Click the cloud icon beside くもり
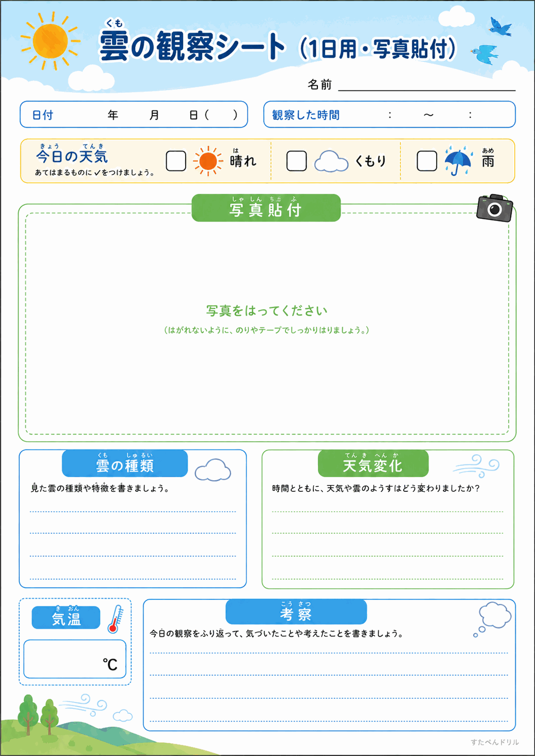This screenshot has height=756, width=535. pyautogui.click(x=331, y=162)
